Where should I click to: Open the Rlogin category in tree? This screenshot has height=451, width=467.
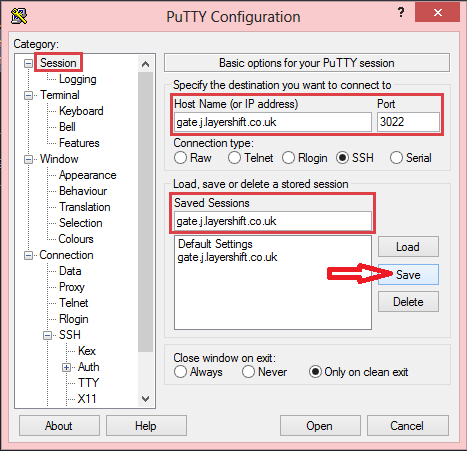tap(73, 319)
